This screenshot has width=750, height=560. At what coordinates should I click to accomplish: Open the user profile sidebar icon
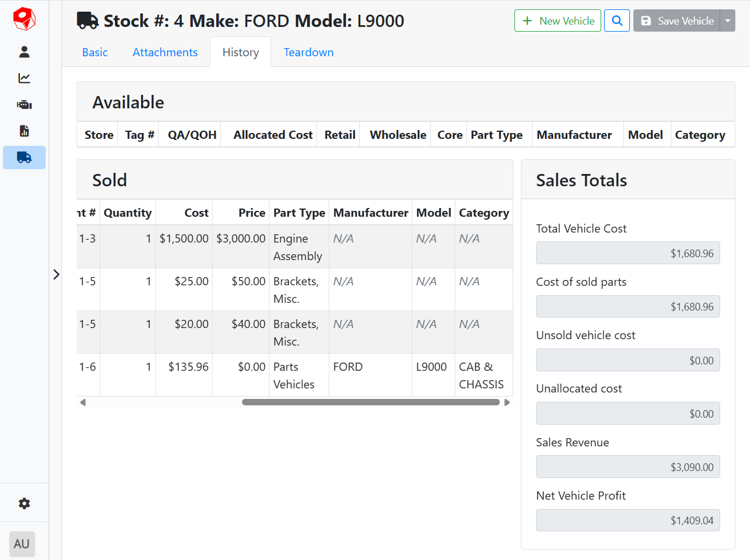point(24,52)
